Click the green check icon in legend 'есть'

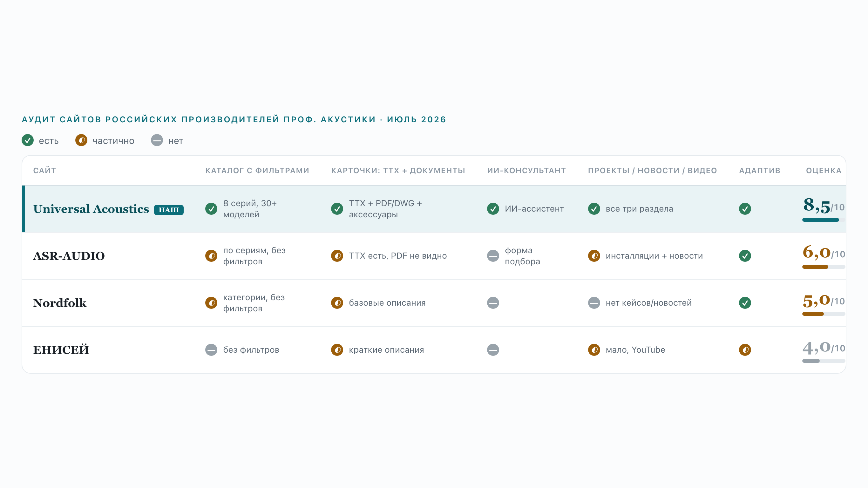(28, 140)
